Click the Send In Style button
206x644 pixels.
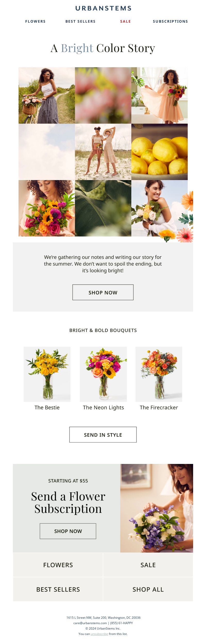tap(103, 435)
